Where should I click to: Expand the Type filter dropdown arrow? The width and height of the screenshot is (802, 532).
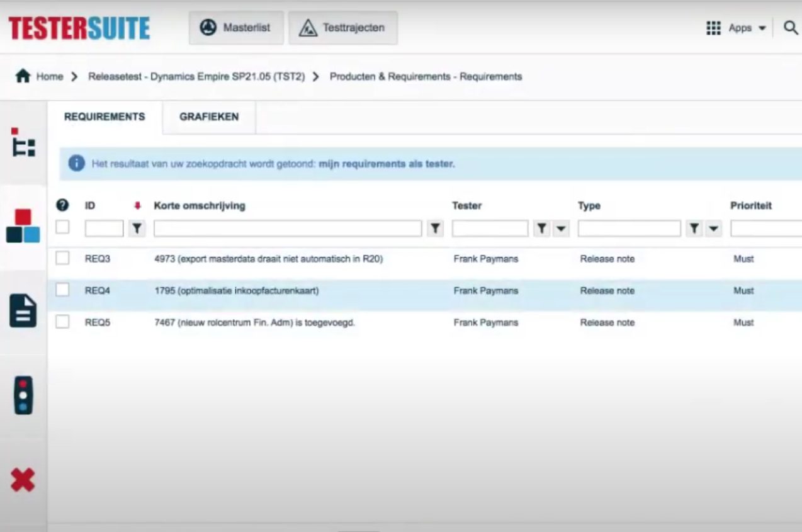[713, 229]
